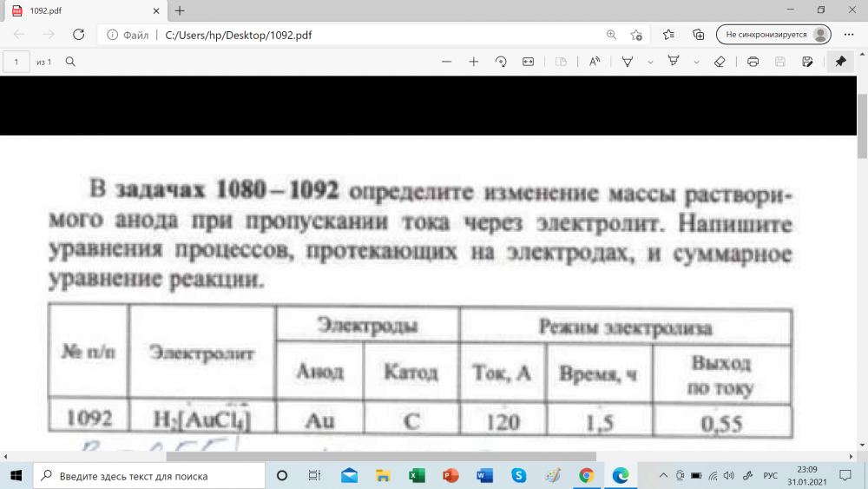Screen dimensions: 868x489
Task: Start Read aloud for the PDF
Action: [x=595, y=62]
